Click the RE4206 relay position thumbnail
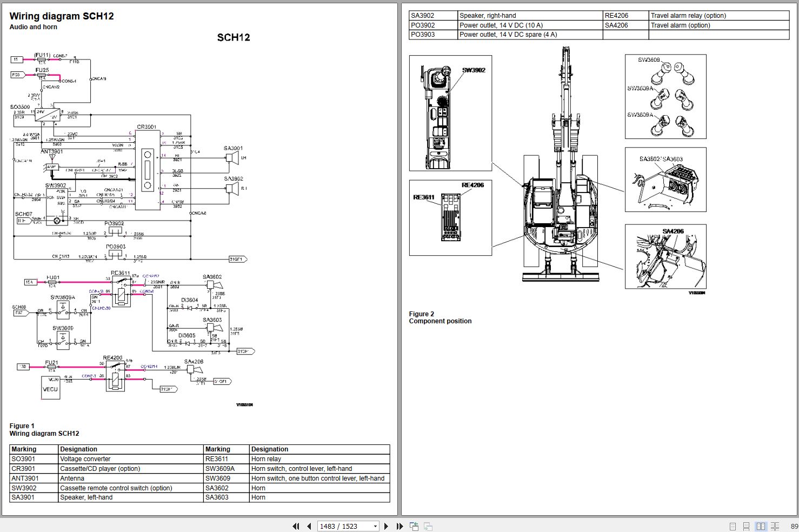799x532 pixels. point(450,217)
